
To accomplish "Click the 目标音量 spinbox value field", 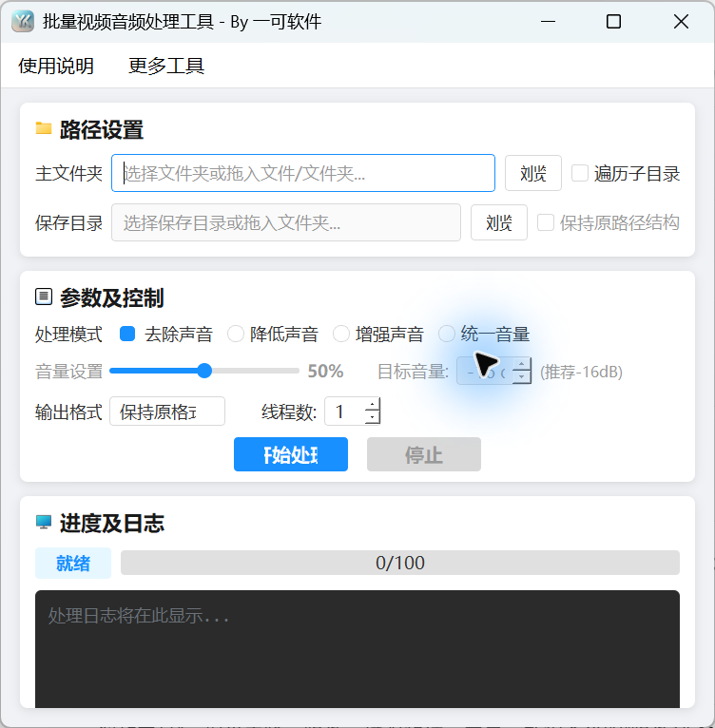I will [x=485, y=371].
